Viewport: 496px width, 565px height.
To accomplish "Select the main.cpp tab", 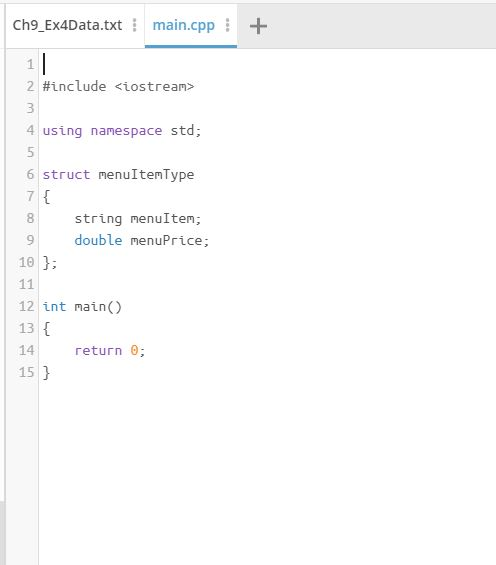I will tap(183, 25).
